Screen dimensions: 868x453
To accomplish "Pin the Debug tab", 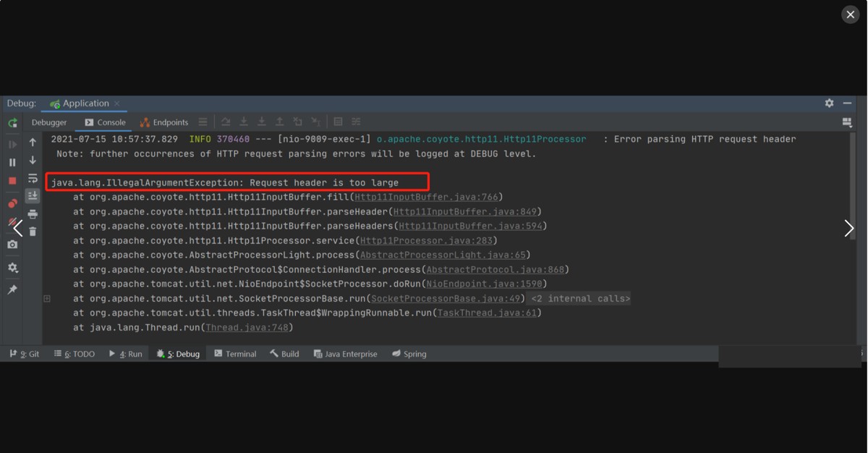I will [x=12, y=289].
